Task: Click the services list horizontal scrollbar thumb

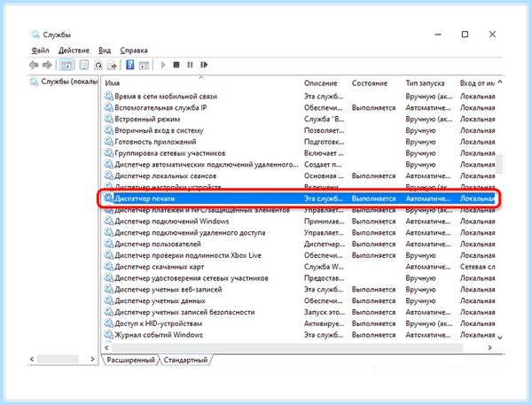Action: 287,347
